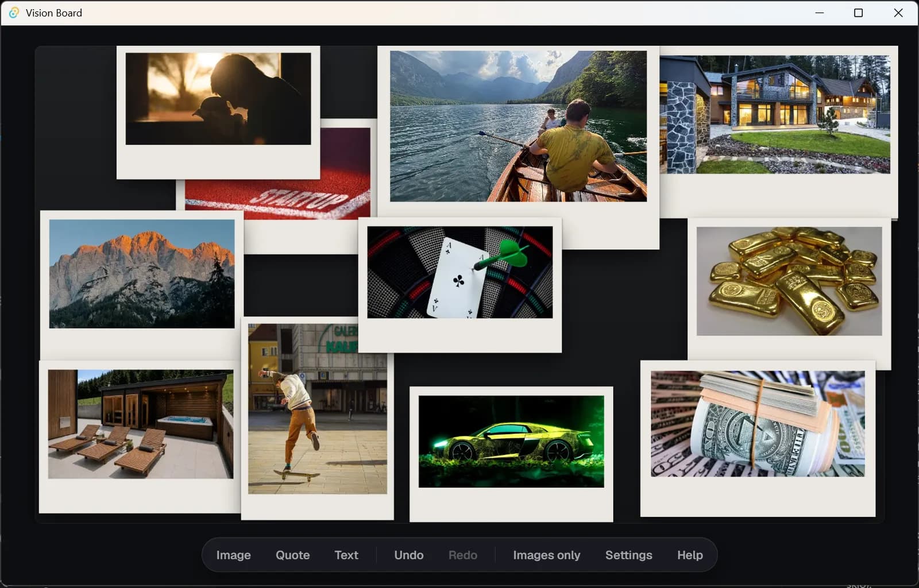Image resolution: width=919 pixels, height=588 pixels.
Task: Undo the last action
Action: [x=409, y=555]
